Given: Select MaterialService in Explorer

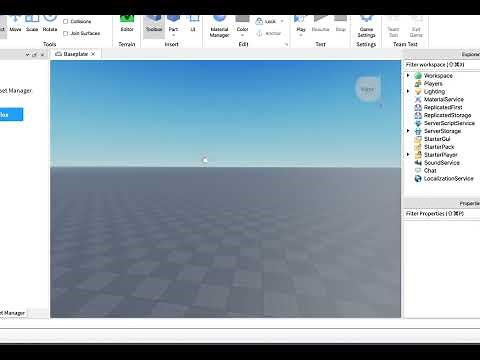Looking at the screenshot, I should 443,99.
